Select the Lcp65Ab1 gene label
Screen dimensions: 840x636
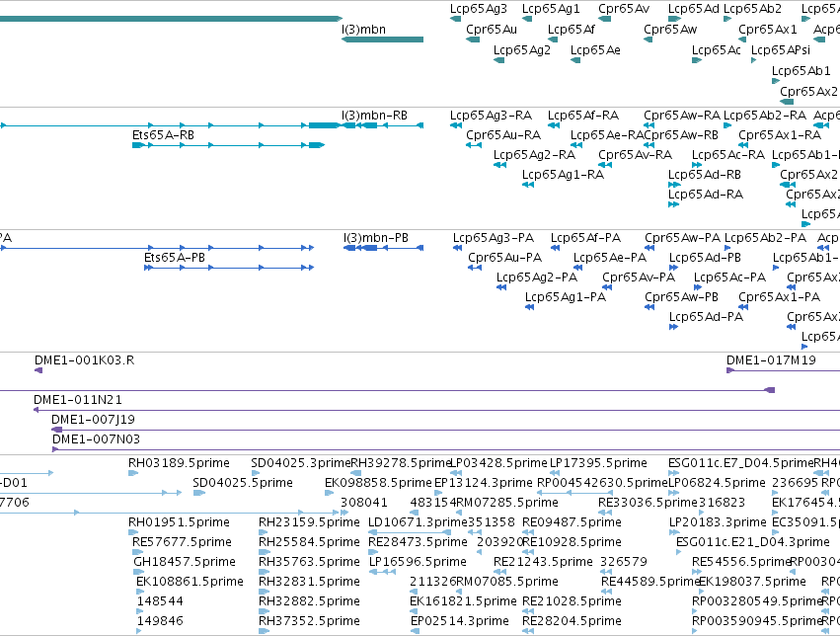(801, 71)
